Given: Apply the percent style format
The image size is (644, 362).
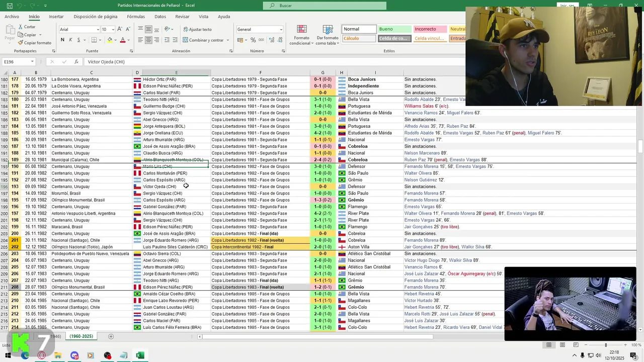Looking at the screenshot, I should [253, 40].
